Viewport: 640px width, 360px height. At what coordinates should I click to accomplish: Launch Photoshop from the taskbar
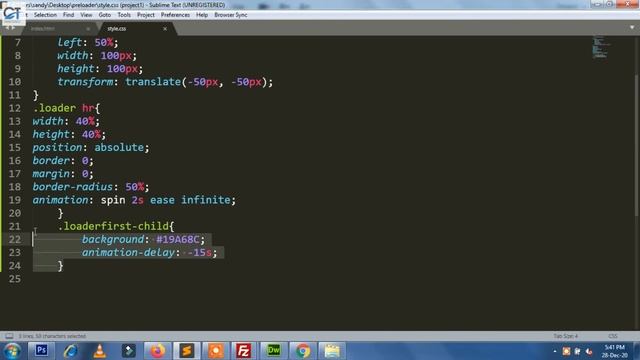coord(41,351)
